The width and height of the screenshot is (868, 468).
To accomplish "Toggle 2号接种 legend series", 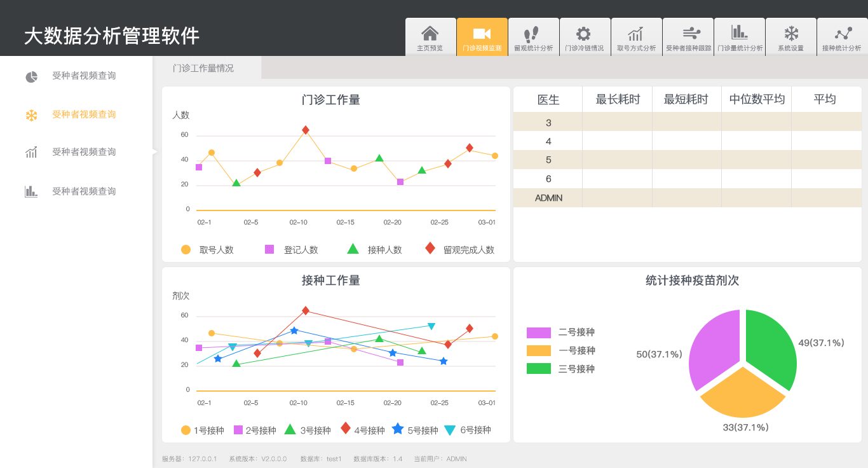I will [x=255, y=430].
